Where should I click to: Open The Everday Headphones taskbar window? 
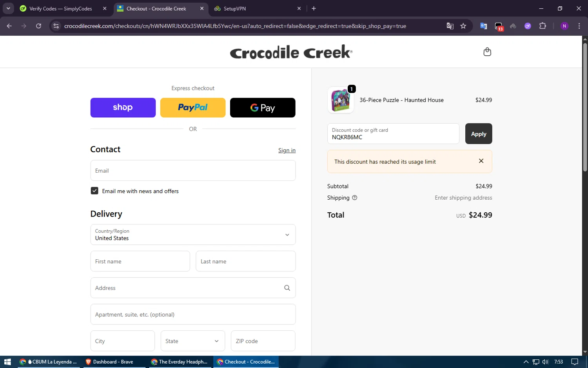(x=180, y=362)
